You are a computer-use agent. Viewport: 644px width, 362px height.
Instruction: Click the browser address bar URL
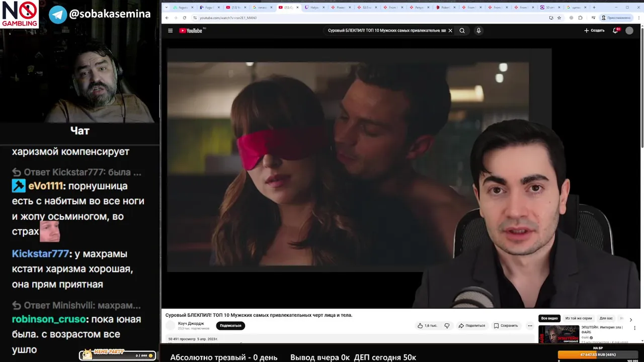click(x=228, y=18)
